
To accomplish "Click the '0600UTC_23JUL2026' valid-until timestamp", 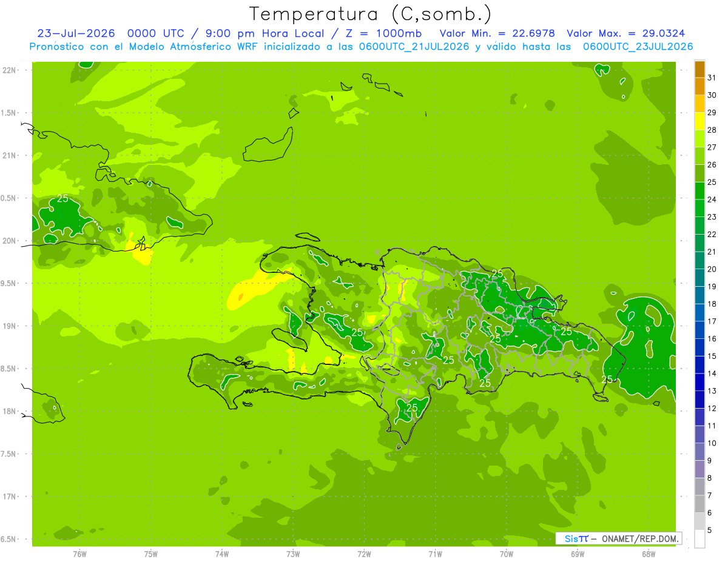I will [638, 47].
